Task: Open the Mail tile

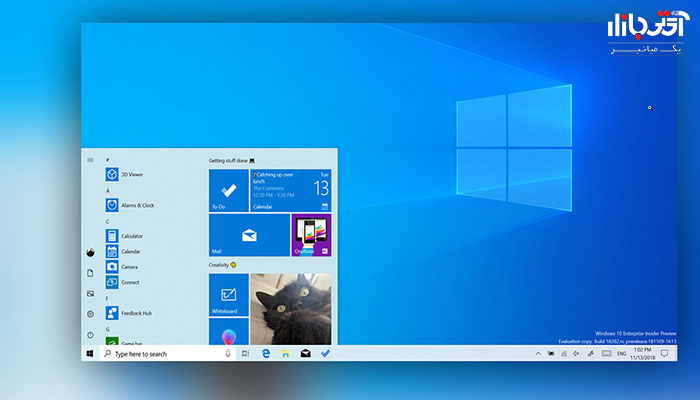Action: click(x=249, y=235)
